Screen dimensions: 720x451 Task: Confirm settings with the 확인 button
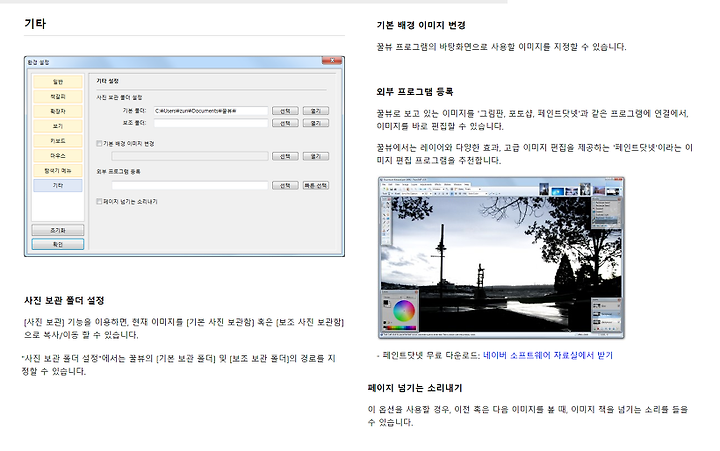[x=58, y=244]
